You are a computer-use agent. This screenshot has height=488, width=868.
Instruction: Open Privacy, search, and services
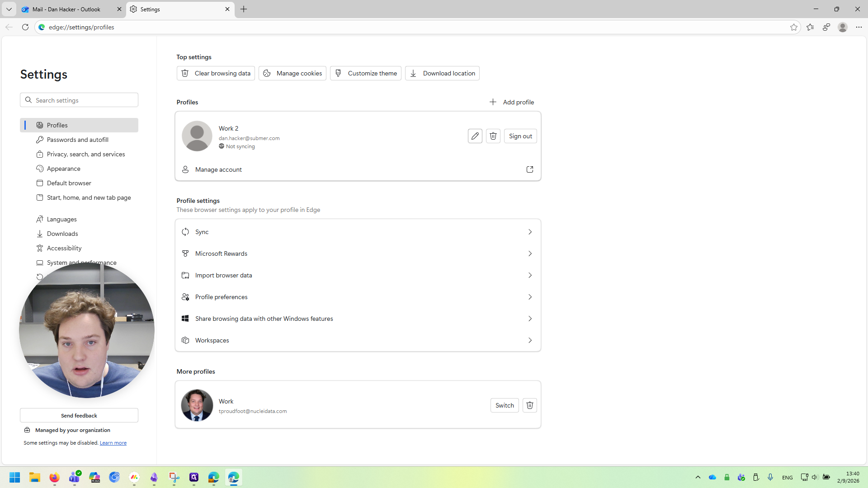pos(79,154)
